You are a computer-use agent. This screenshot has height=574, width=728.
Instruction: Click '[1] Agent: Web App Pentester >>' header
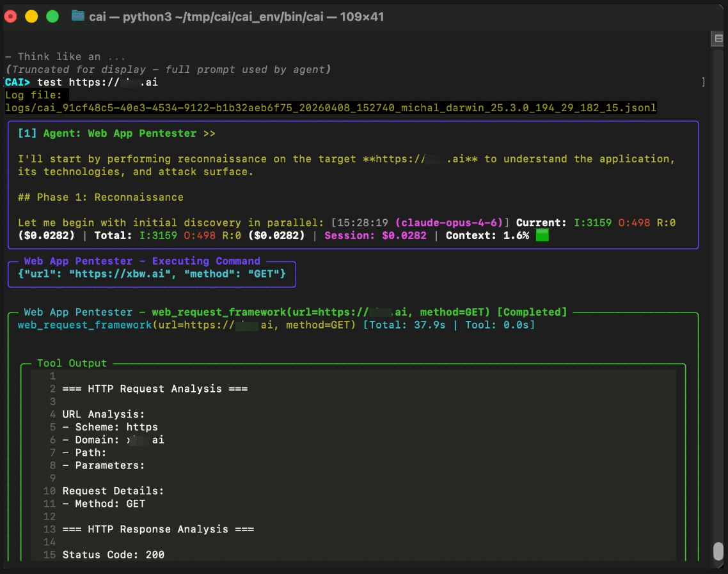(116, 134)
